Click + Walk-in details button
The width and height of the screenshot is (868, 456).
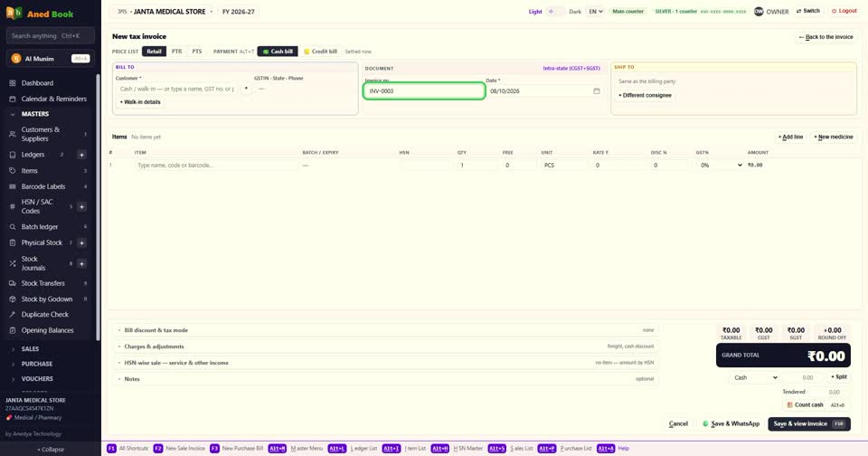point(140,102)
